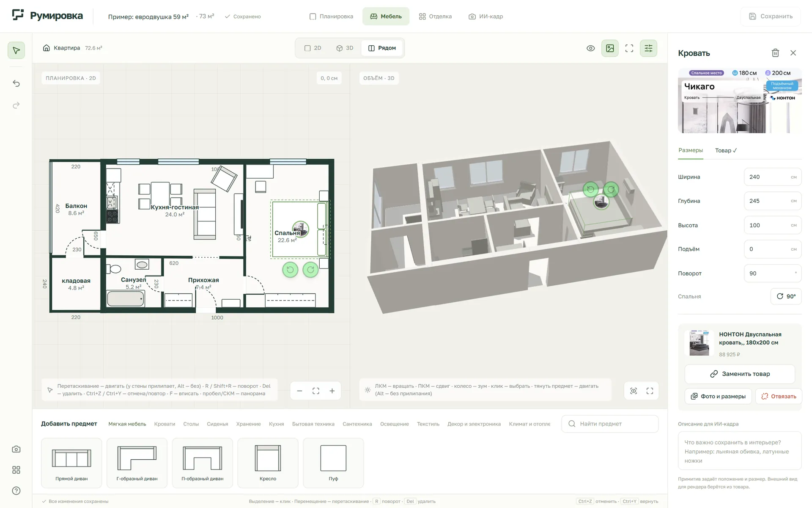Open the help question mark icon

(x=16, y=491)
